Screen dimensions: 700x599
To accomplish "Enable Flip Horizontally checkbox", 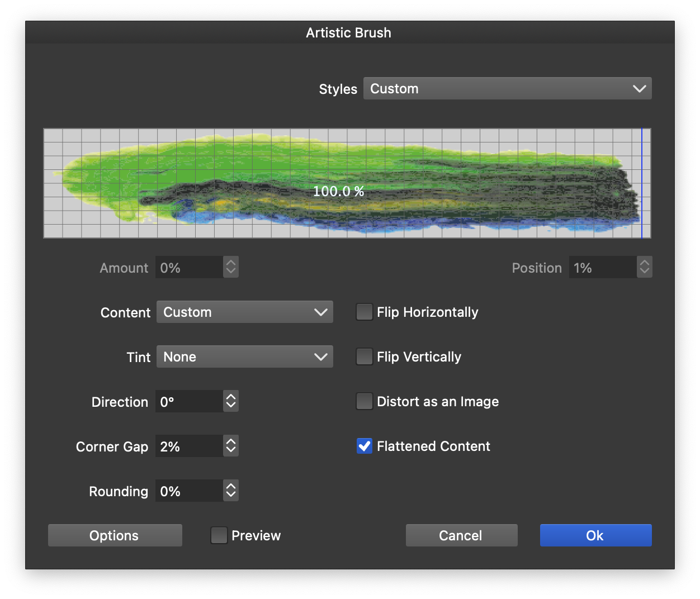I will pos(365,312).
